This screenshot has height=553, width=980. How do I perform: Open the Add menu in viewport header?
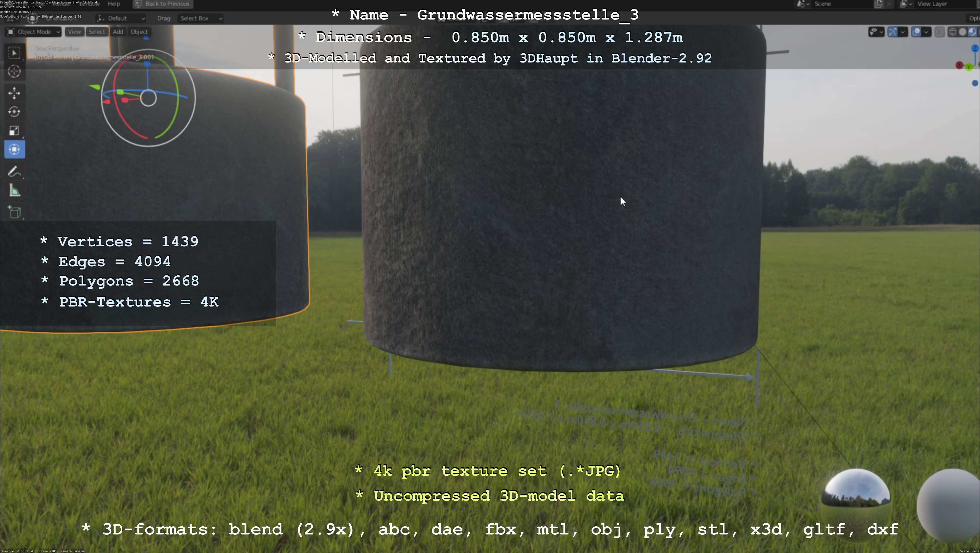pos(118,32)
